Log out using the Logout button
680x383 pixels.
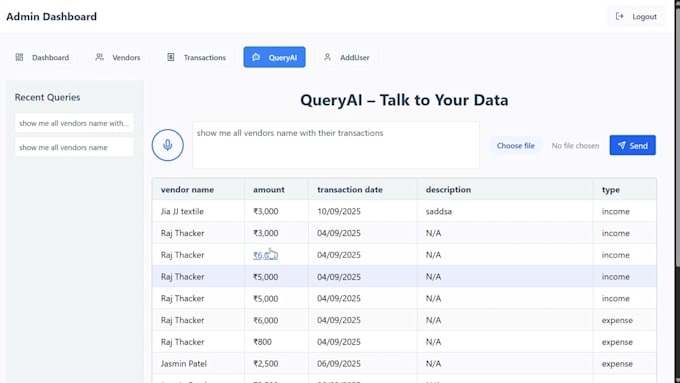point(636,16)
